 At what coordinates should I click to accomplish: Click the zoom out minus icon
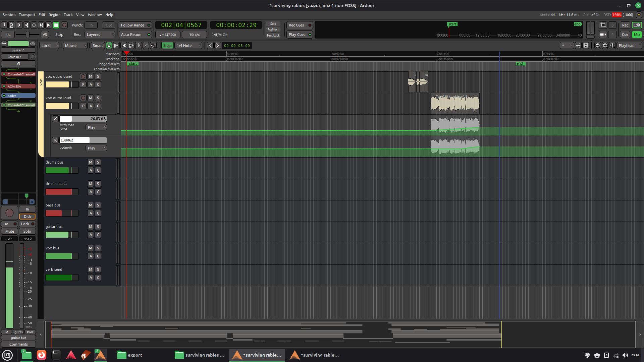coord(597,46)
